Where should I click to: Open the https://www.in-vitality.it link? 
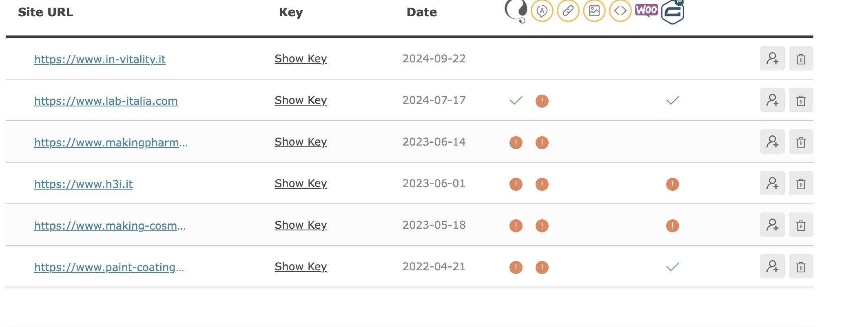point(100,60)
